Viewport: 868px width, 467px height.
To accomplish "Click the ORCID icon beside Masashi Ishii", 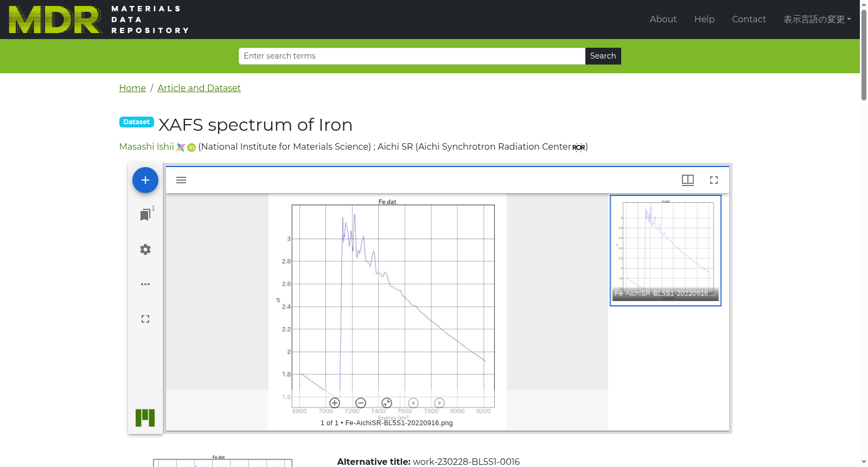I will pos(192,148).
